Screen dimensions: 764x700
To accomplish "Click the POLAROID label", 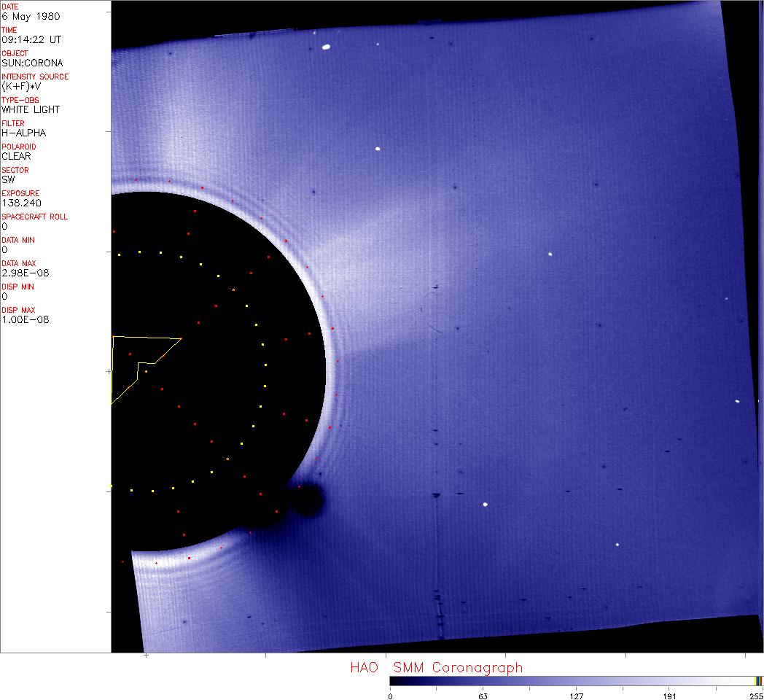I will [x=17, y=147].
